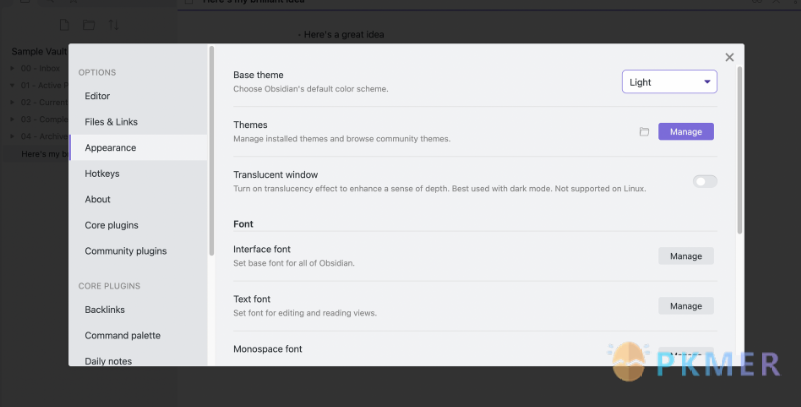Image resolution: width=801 pixels, height=407 pixels.
Task: Open Community plugins settings
Action: tap(126, 251)
